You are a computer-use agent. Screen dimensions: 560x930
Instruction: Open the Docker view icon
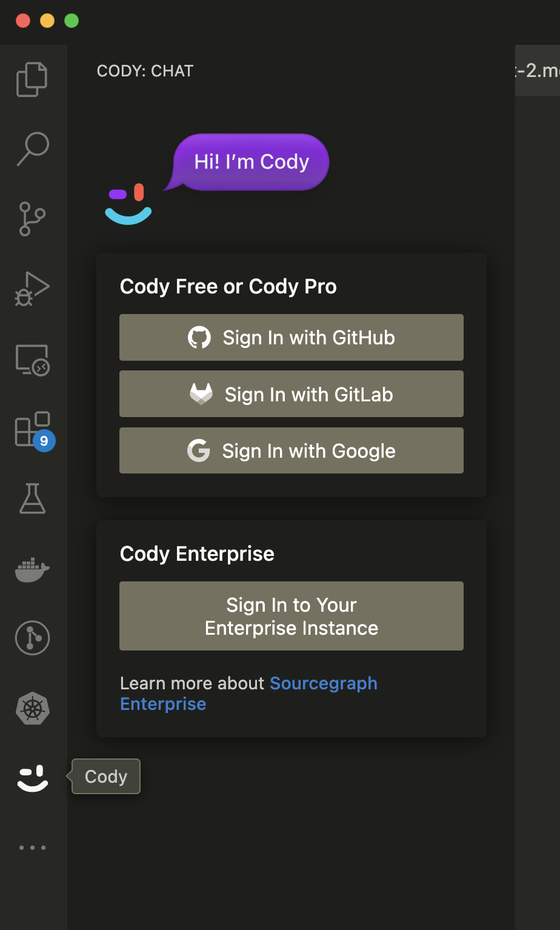32,569
